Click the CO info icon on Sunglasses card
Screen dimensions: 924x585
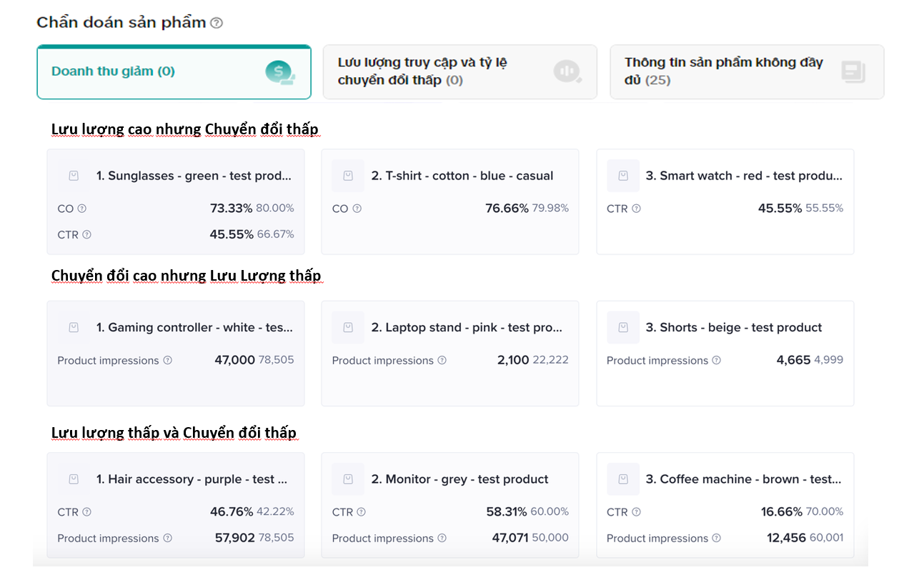[81, 209]
